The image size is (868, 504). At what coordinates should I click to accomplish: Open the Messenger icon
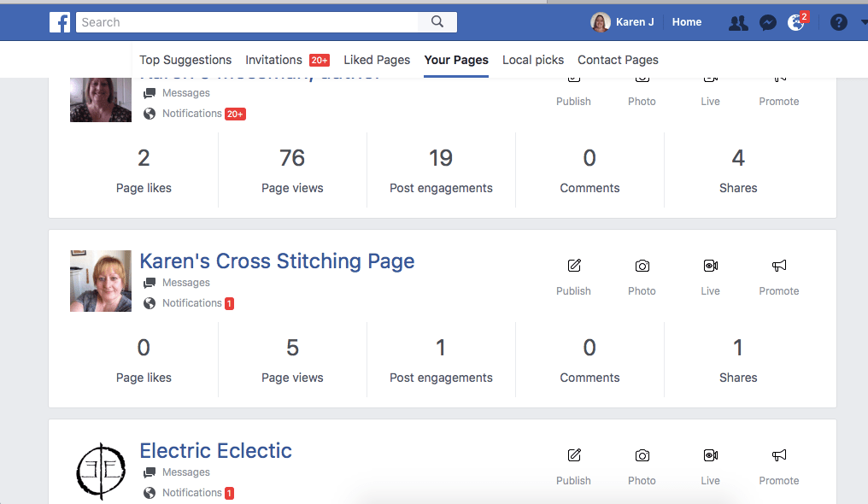click(x=768, y=23)
